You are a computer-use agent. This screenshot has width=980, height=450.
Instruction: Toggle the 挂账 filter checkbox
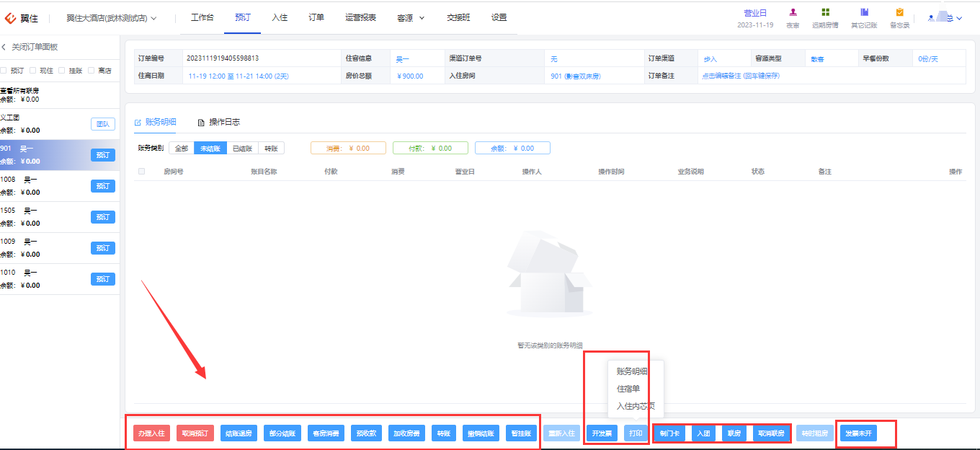63,71
